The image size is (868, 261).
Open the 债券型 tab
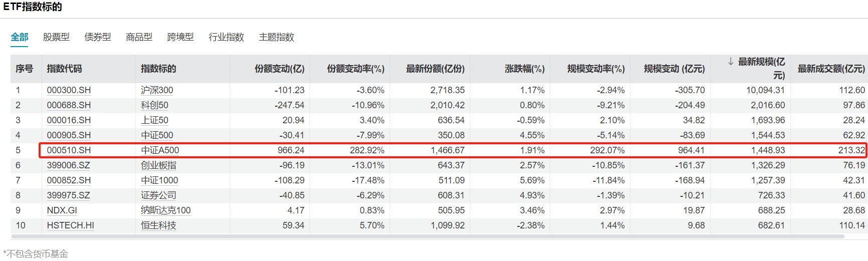(98, 37)
